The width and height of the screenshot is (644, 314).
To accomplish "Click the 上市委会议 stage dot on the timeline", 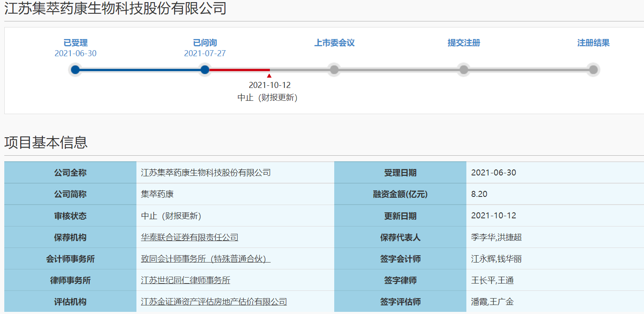I will point(334,69).
